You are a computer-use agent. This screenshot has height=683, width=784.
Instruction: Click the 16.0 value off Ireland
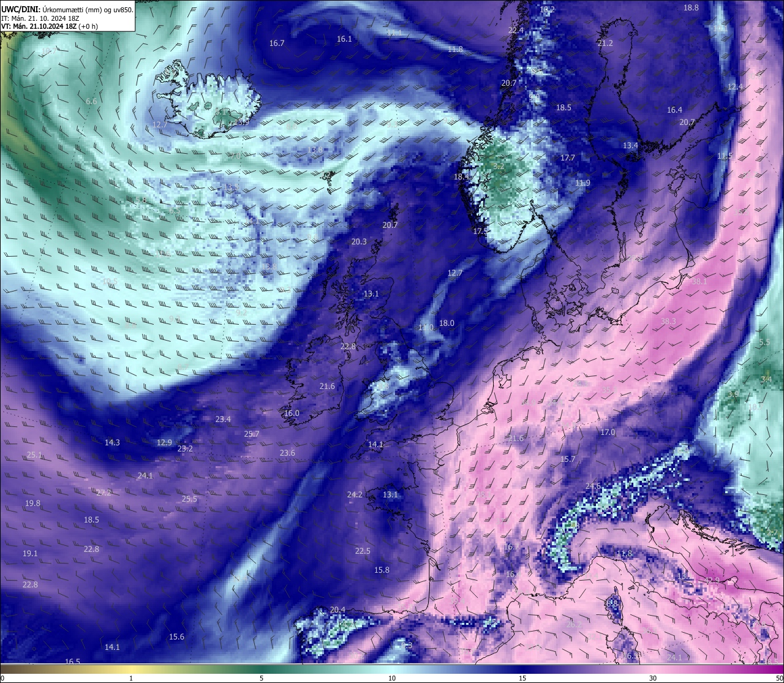[292, 413]
